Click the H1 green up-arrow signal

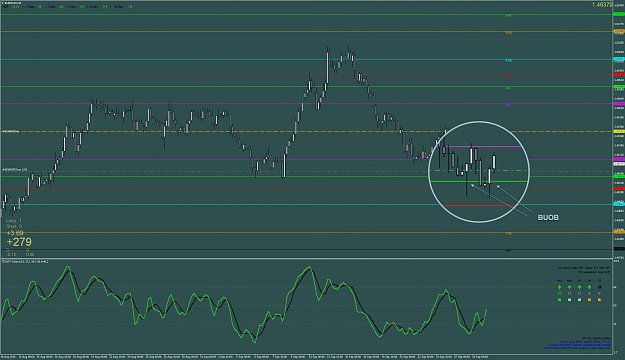point(580,287)
